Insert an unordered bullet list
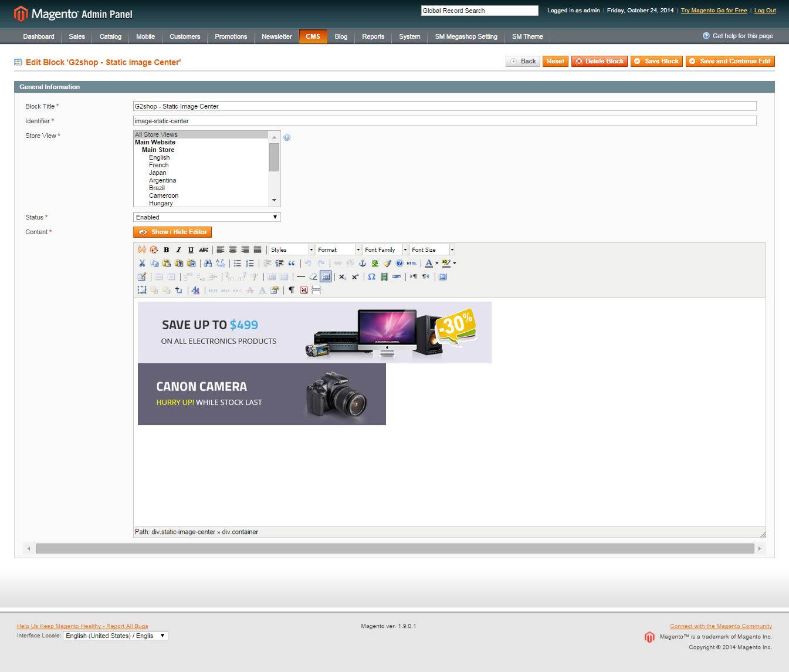The width and height of the screenshot is (789, 672). tap(238, 264)
